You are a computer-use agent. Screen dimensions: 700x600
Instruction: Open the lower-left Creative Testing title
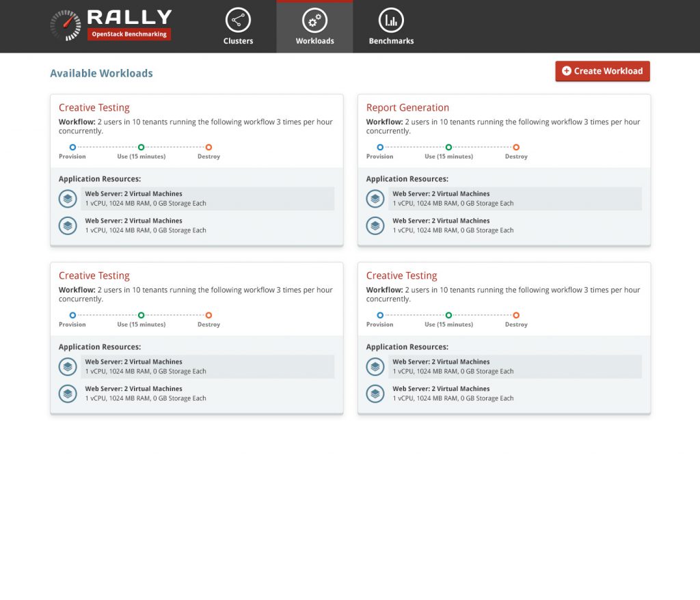coord(94,275)
